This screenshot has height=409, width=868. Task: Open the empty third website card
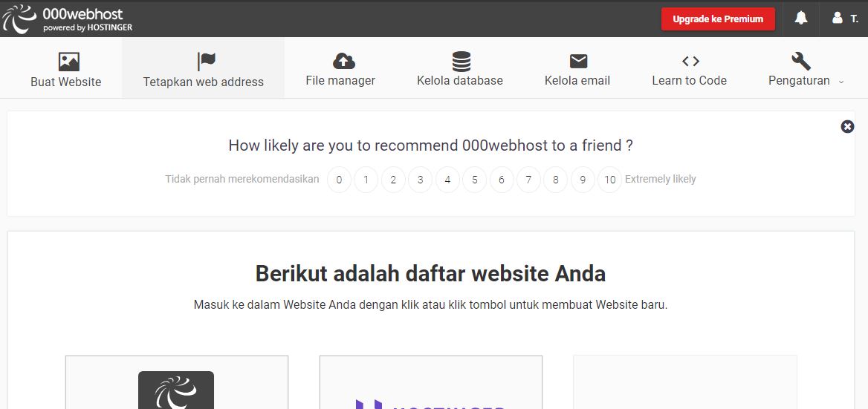coord(684,382)
